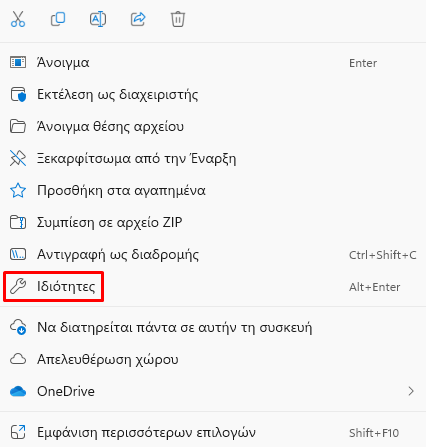Screen dimensions: 426x447
Task: Expand the OneDrive submenu arrow
Action: (411, 391)
